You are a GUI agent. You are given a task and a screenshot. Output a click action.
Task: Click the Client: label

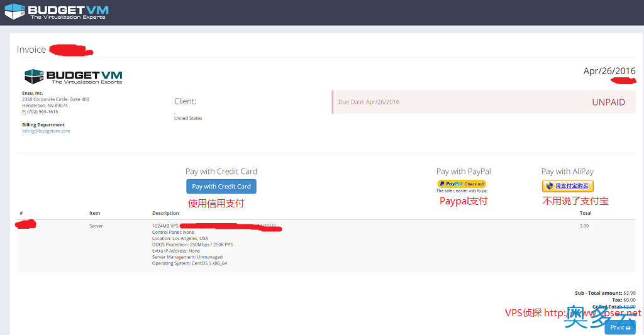coord(186,101)
